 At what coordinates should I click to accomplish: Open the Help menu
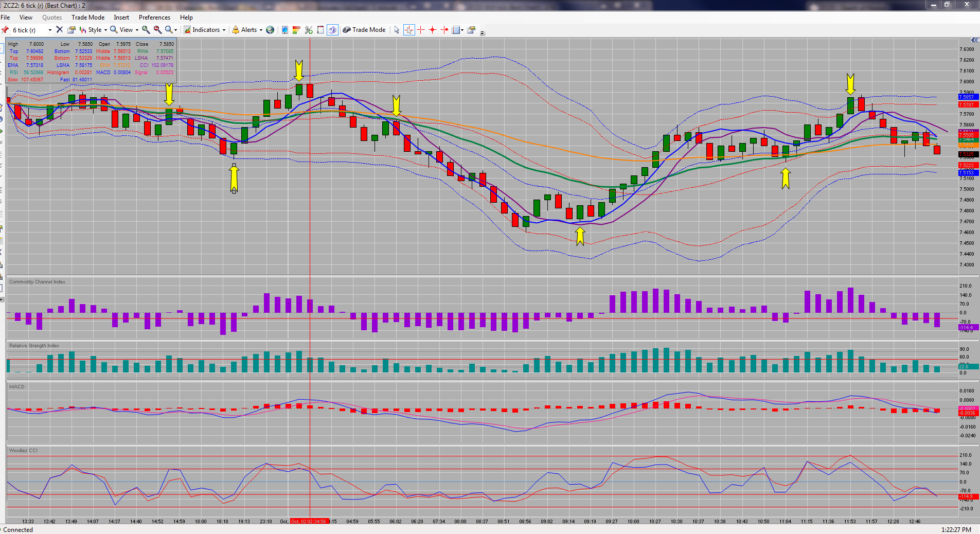[186, 17]
